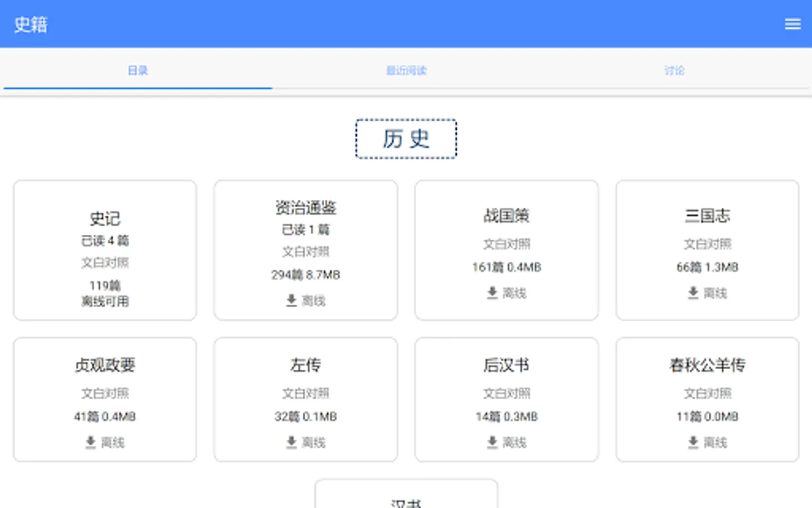This screenshot has width=812, height=508.
Task: Click 已读 1 篇 under 资治通鉴
Action: [x=306, y=230]
